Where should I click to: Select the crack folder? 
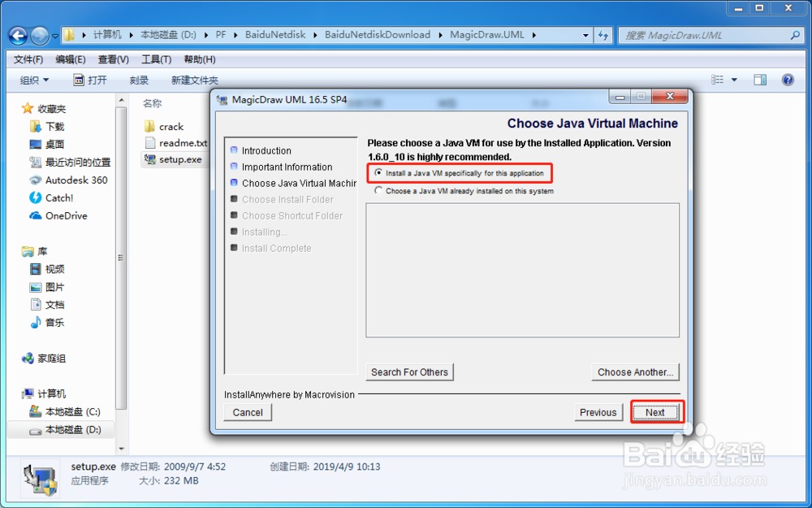coord(164,127)
